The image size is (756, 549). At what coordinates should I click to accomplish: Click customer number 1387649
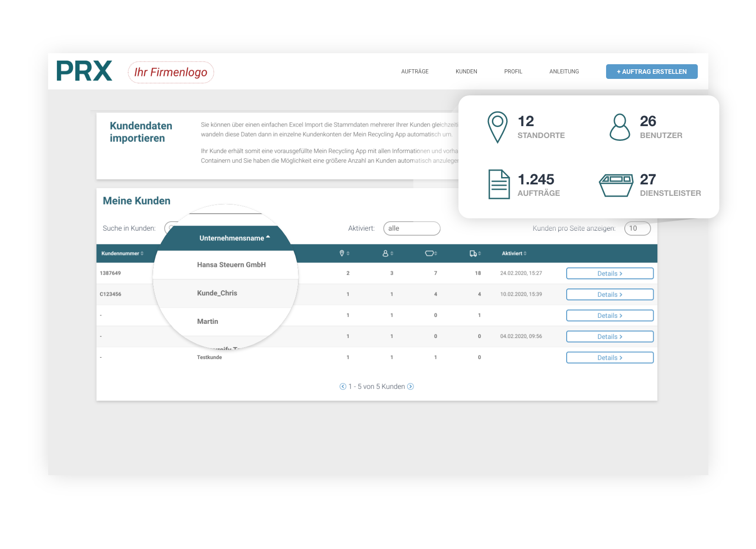click(110, 273)
